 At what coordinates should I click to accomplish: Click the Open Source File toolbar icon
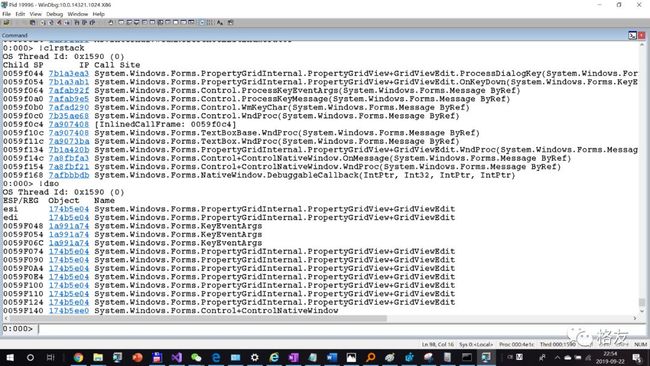click(x=6, y=22)
